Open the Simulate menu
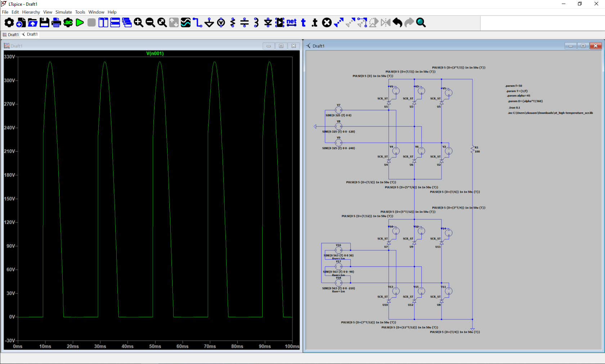The image size is (605, 364). click(63, 12)
